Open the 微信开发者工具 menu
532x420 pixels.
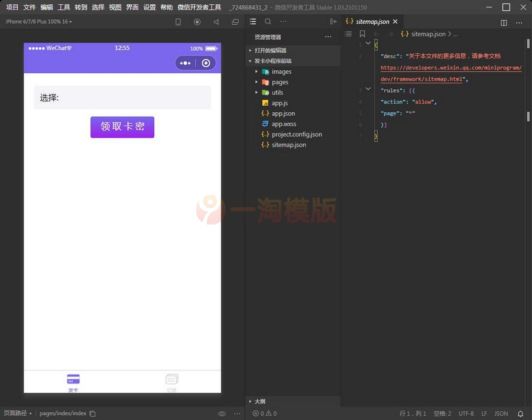[199, 7]
